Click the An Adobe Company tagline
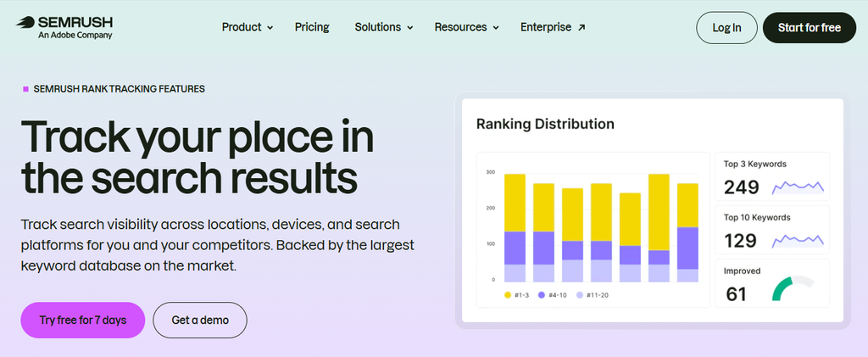 (x=75, y=36)
